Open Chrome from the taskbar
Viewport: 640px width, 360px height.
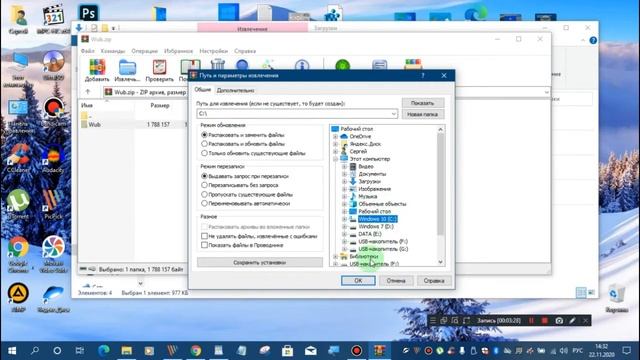tap(196, 351)
